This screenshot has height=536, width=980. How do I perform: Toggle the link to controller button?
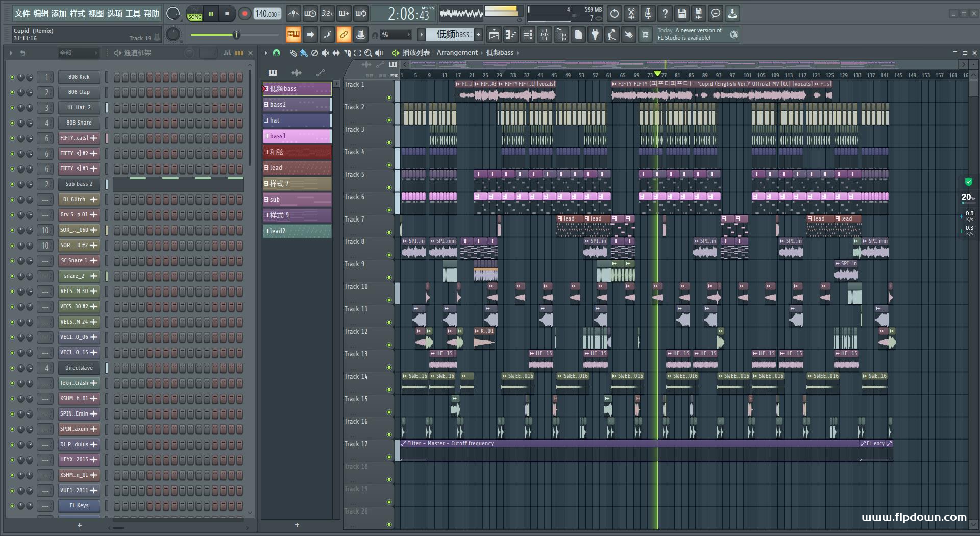(x=344, y=35)
